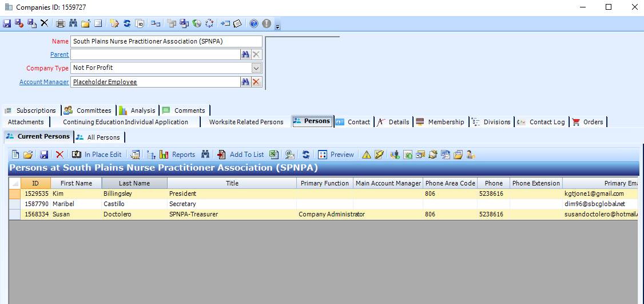The height and width of the screenshot is (304, 644).
Task: Click ID cell '1587790'
Action: coord(35,204)
